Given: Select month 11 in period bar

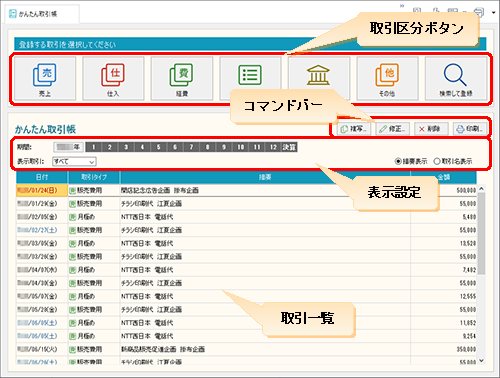Looking at the screenshot, I should pos(257,147).
